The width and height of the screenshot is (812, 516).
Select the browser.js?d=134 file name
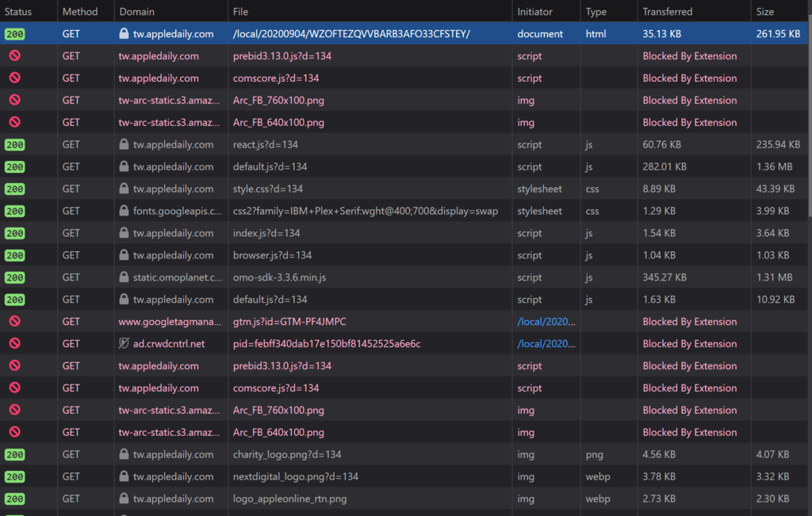coord(272,255)
